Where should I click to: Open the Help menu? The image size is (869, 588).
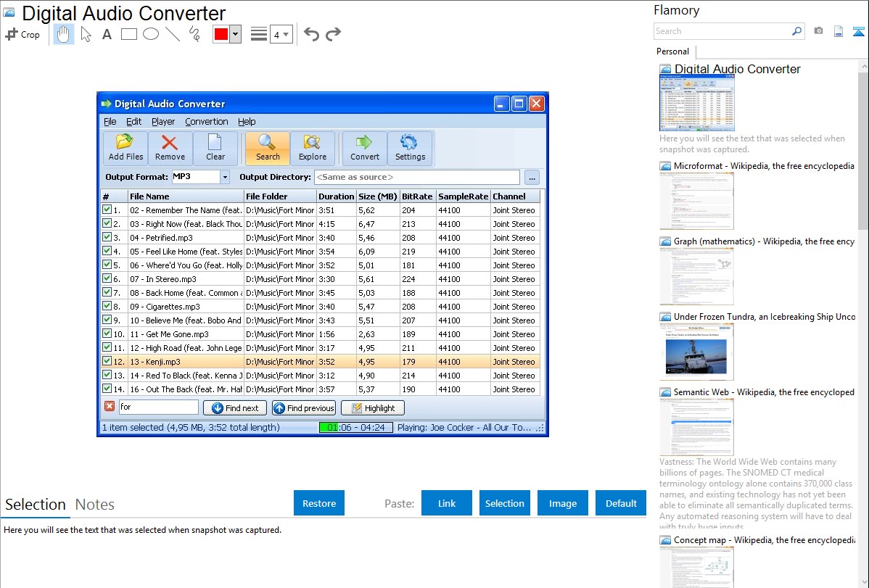[247, 121]
